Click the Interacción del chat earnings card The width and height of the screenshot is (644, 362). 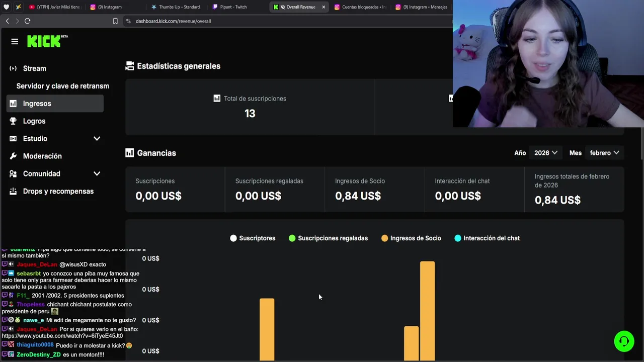pos(474,190)
